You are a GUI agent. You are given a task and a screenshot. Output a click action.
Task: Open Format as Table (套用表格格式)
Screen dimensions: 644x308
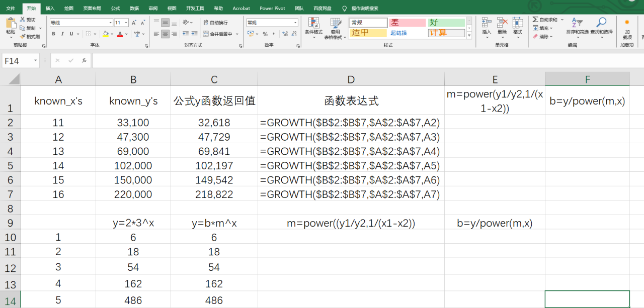335,29
